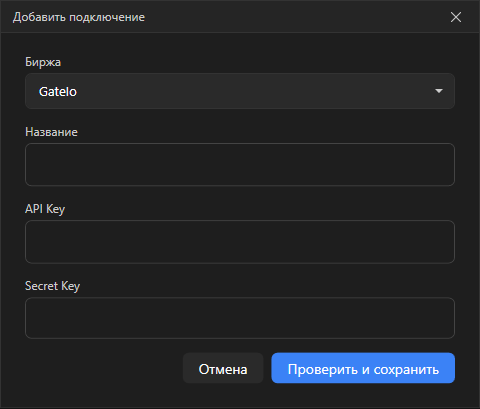Screen dimensions: 480x409
Task: Activate the text box under API Key
Action: point(240,242)
